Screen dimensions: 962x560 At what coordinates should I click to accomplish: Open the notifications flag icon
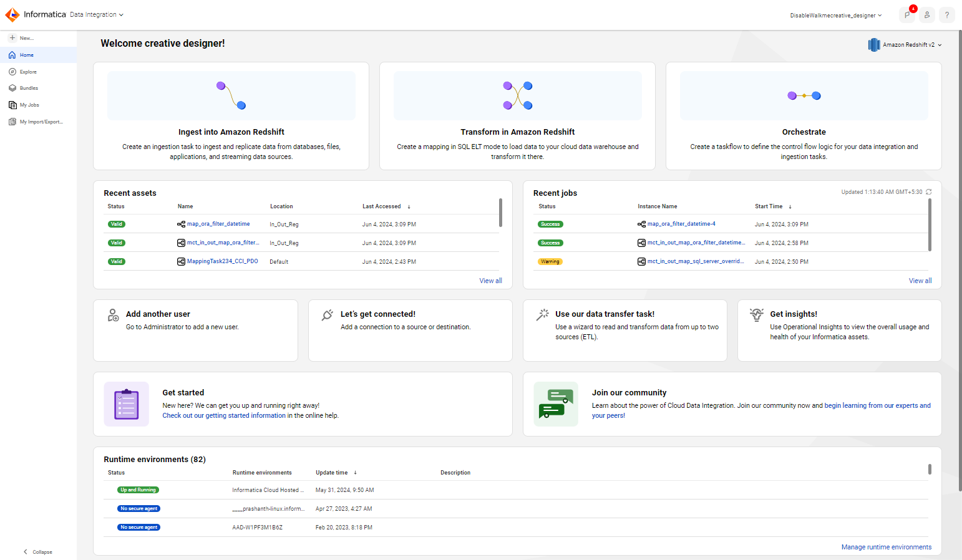click(x=907, y=15)
